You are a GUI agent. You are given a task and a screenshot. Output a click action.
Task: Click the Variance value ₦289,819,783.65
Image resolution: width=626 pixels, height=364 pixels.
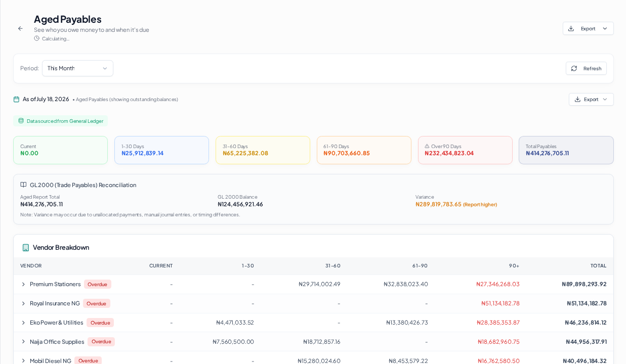(x=438, y=204)
